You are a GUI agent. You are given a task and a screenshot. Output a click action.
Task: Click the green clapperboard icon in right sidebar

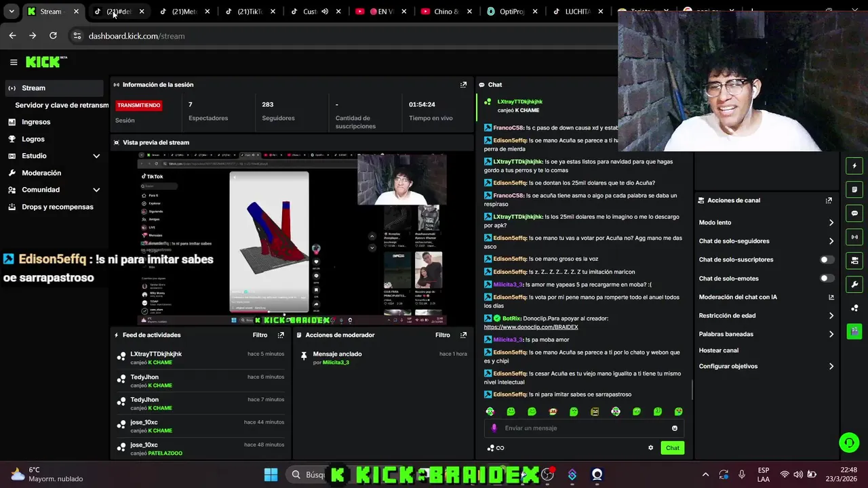(x=854, y=331)
